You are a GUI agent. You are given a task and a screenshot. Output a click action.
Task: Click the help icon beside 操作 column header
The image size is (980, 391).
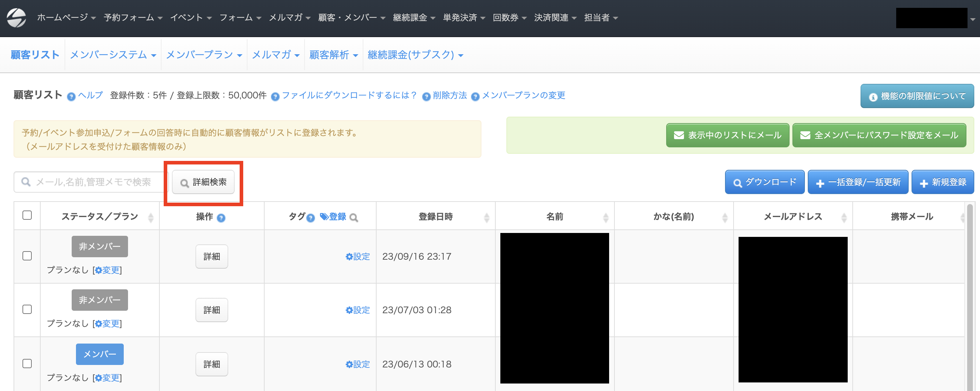221,218
